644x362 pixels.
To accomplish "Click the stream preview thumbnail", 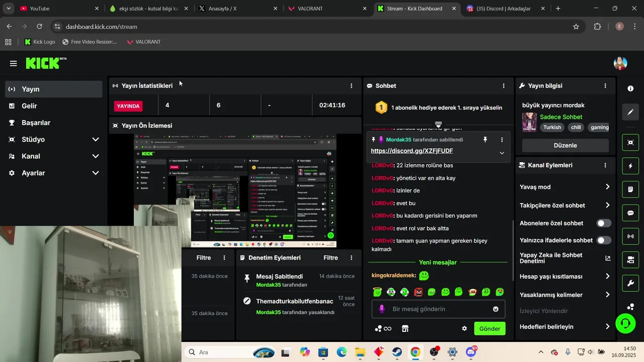I will coord(235,191).
